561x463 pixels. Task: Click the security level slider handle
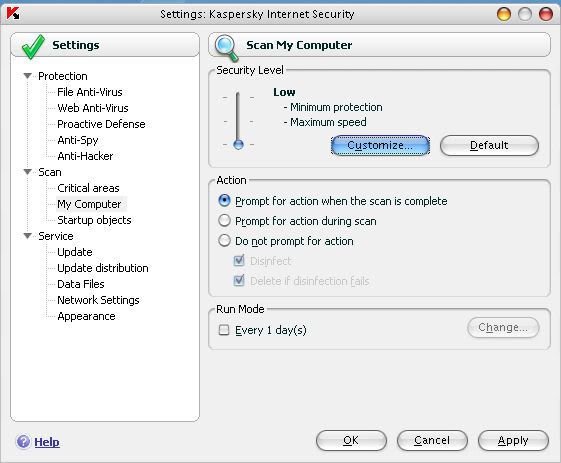[238, 145]
